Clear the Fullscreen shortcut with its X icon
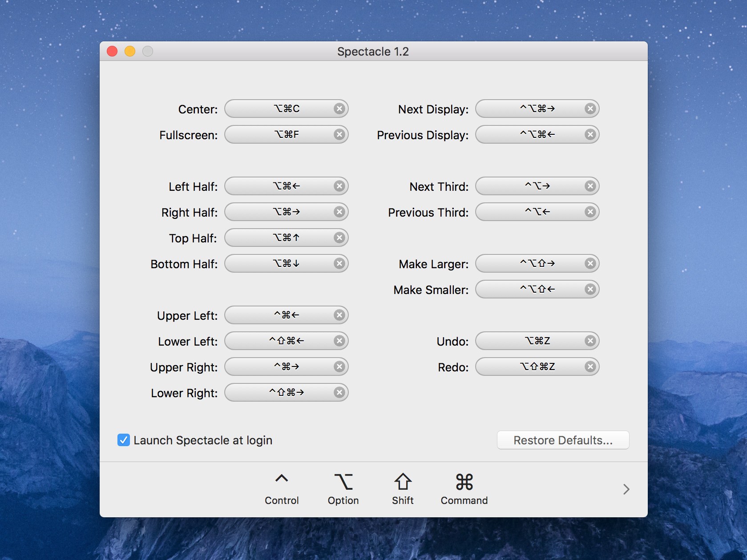Viewport: 747px width, 560px height. pyautogui.click(x=339, y=135)
